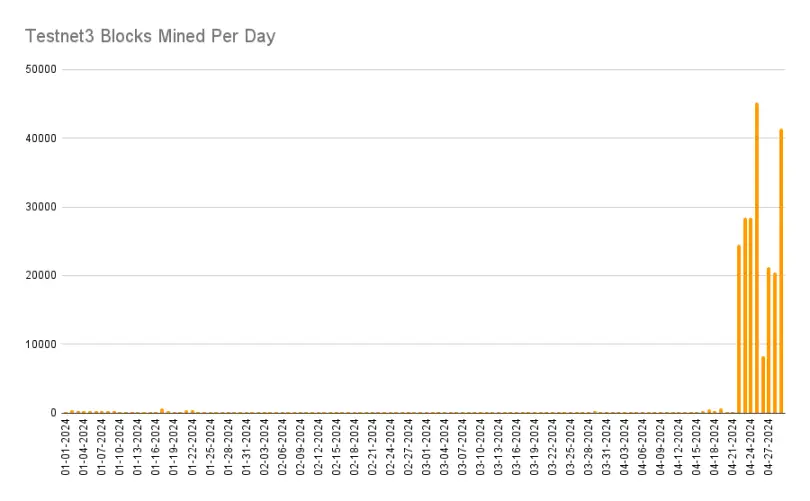The width and height of the screenshot is (810, 501).
Task: Select the 02-15-2024 date label
Action: [x=336, y=448]
